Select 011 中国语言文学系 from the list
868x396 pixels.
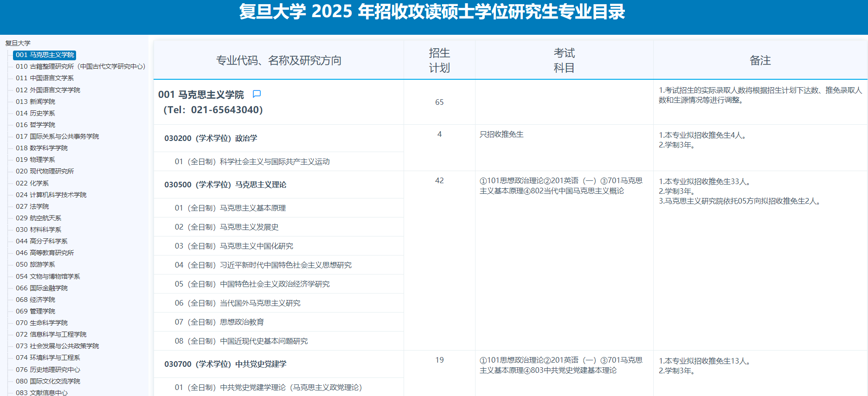coord(45,78)
